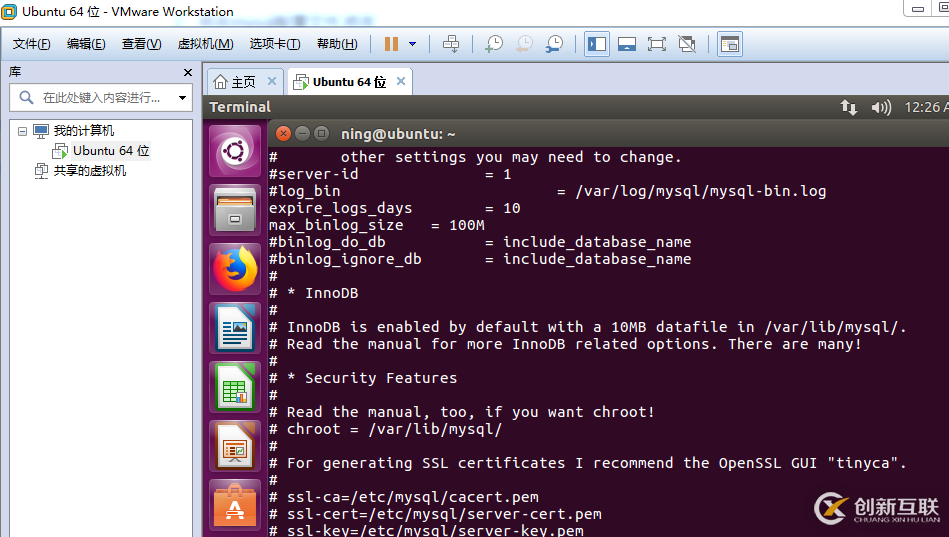
Task: Open the 选项卡(T) menu
Action: pyautogui.click(x=275, y=44)
